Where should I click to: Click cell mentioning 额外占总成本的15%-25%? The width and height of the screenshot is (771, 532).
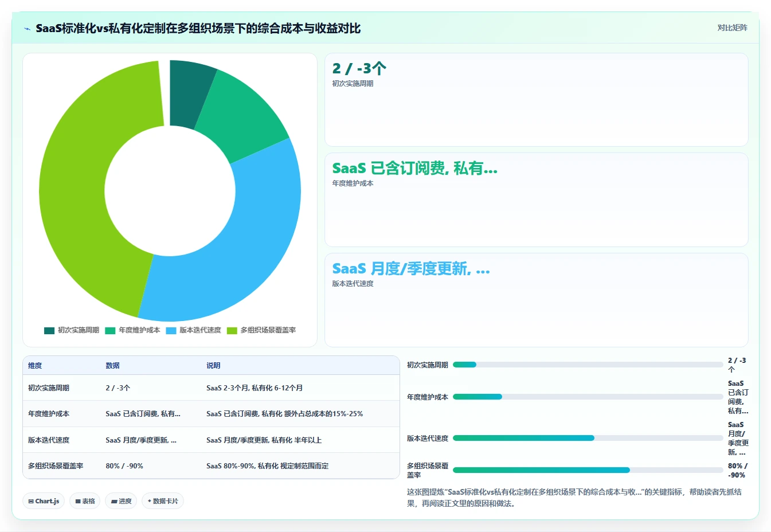(x=284, y=414)
